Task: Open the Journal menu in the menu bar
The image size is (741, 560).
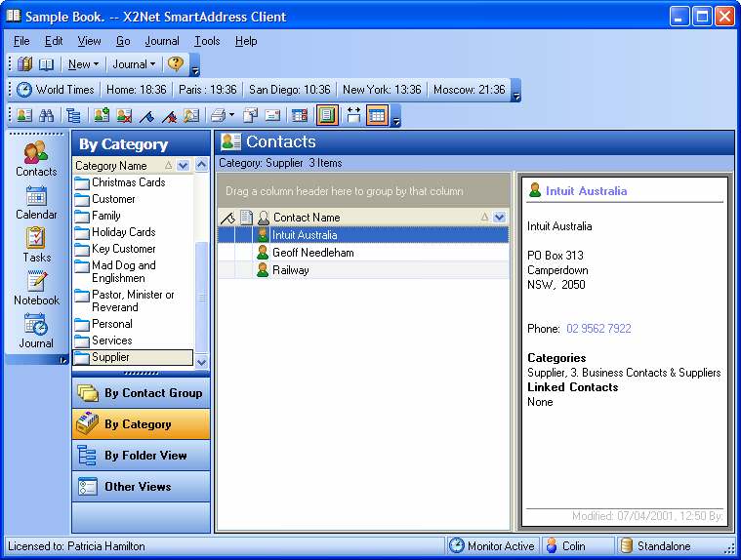Action: [x=162, y=41]
